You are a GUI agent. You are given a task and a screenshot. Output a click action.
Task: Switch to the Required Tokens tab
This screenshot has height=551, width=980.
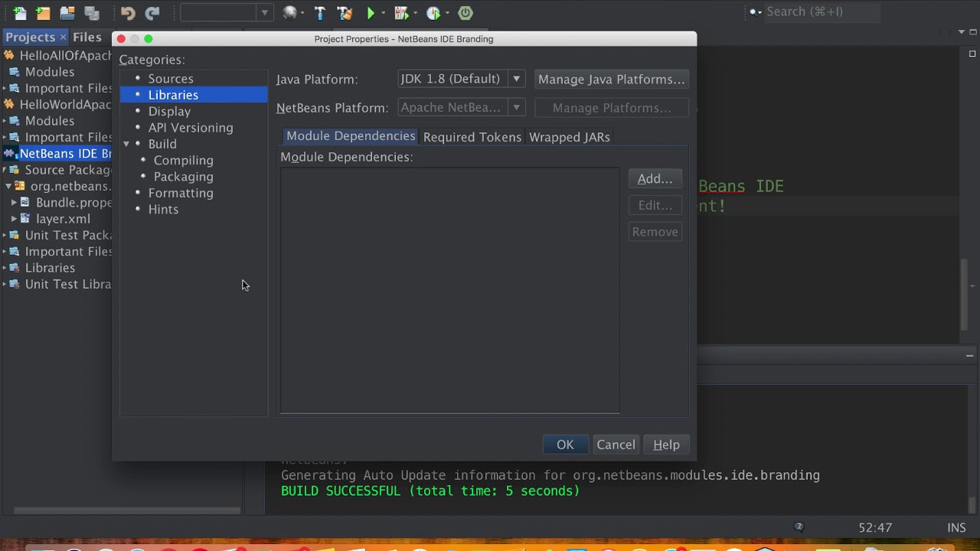pos(472,137)
